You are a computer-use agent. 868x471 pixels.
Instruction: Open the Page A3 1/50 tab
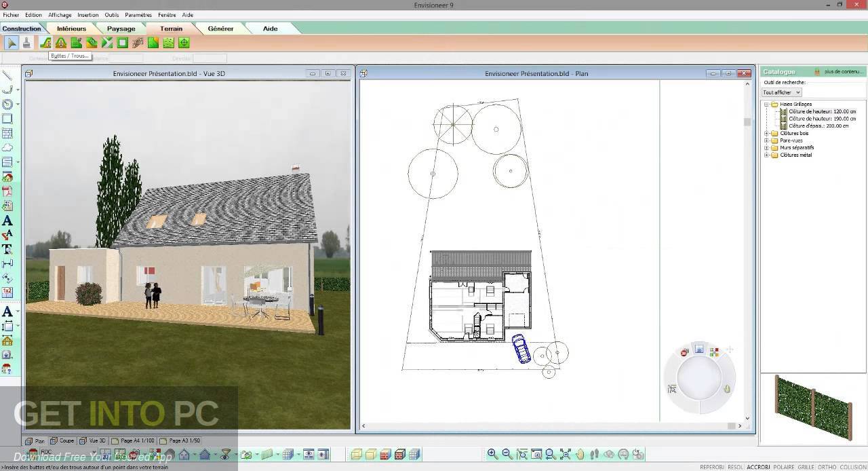coord(180,441)
